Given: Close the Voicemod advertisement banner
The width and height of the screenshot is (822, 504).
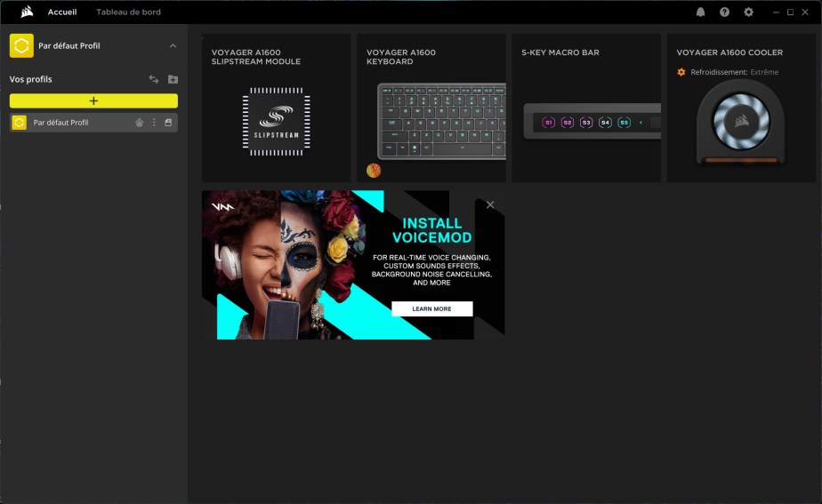Looking at the screenshot, I should 490,204.
